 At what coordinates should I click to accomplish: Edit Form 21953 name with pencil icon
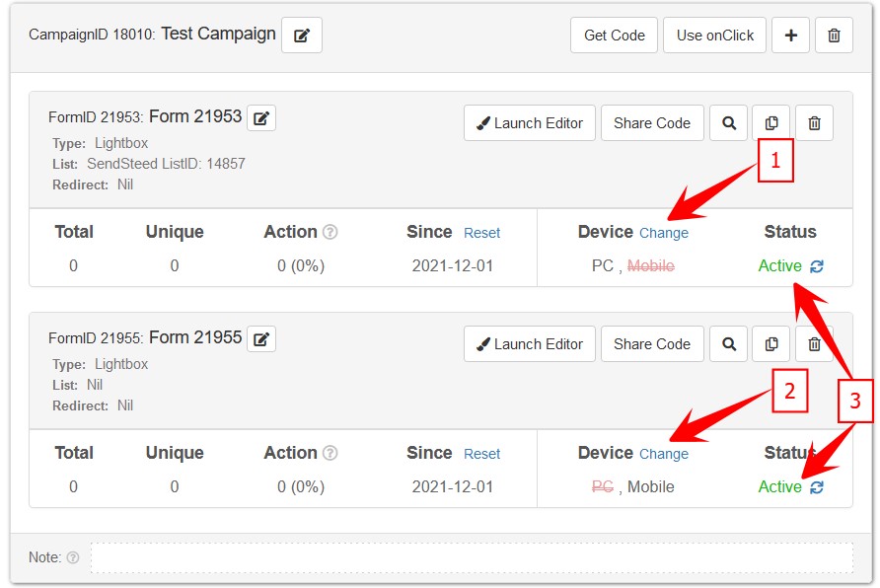[x=261, y=118]
